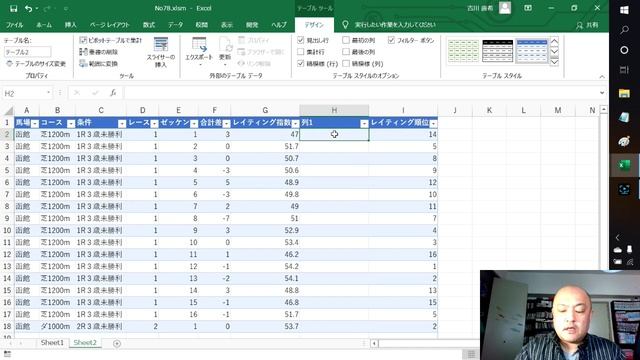
Task: Toggle the フィルター ボタン checkbox
Action: (391, 40)
